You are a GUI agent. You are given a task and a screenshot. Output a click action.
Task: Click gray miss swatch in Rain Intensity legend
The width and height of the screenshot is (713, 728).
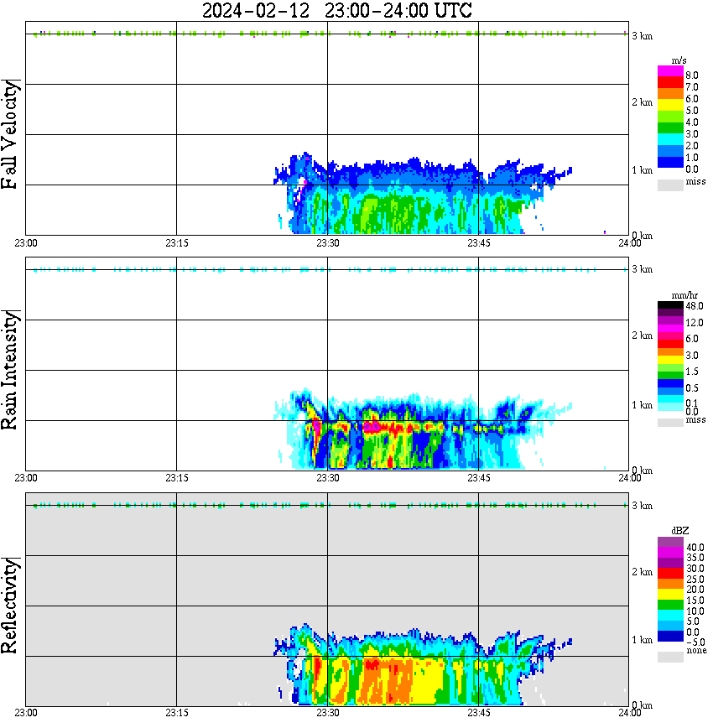[670, 423]
